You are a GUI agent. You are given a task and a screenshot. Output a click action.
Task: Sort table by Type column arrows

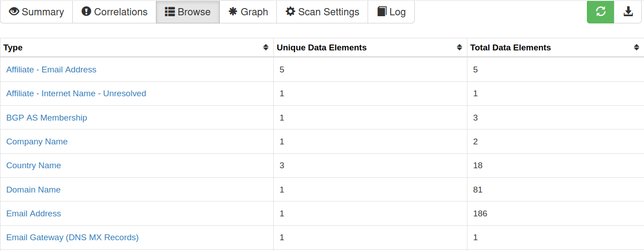(x=266, y=47)
